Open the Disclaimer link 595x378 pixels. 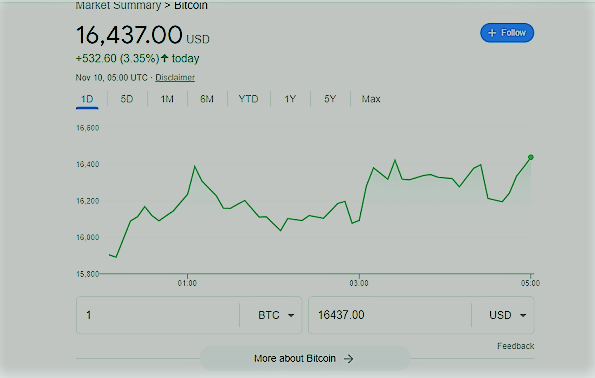click(x=175, y=77)
